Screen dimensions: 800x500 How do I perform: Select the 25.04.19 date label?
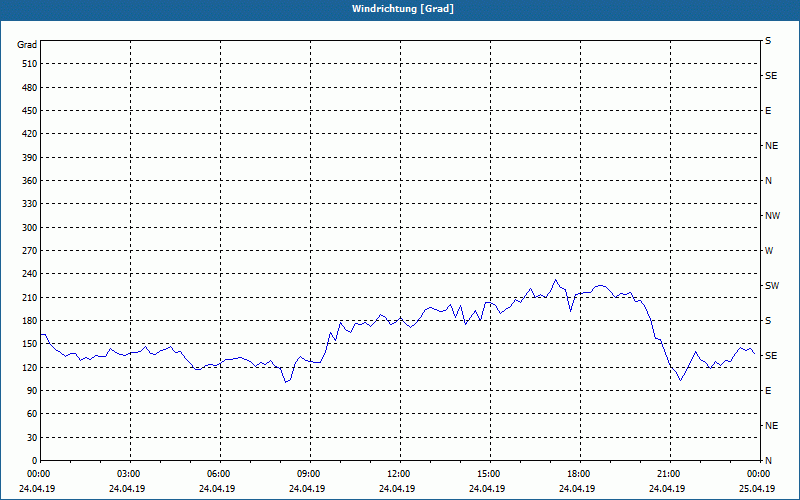tap(757, 489)
